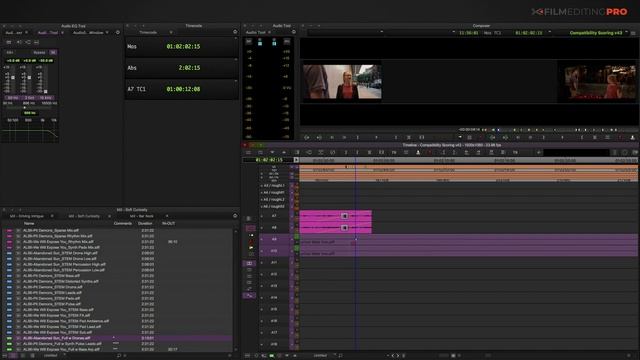The height and width of the screenshot is (360, 640).
Task: Toggle track selector A15
Action: pyautogui.click(x=274, y=309)
